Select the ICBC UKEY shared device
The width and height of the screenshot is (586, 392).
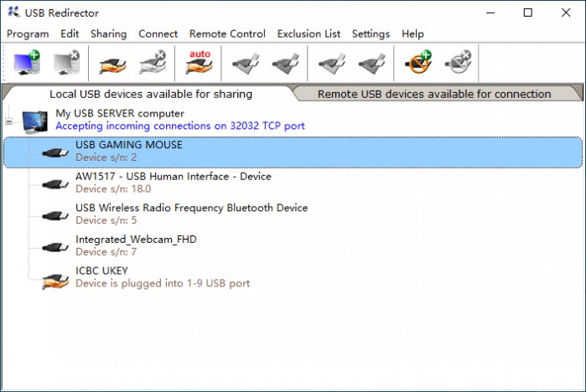coord(293,277)
